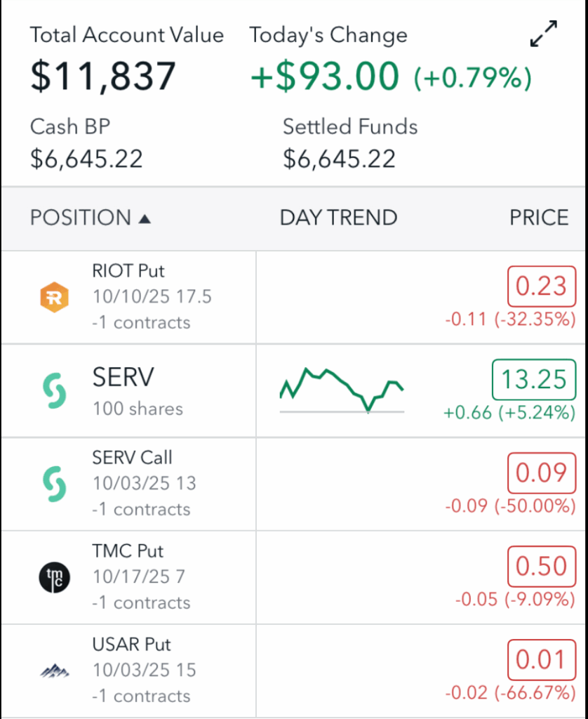The height and width of the screenshot is (719, 588).
Task: Click the TMC black circle logo
Action: (54, 577)
